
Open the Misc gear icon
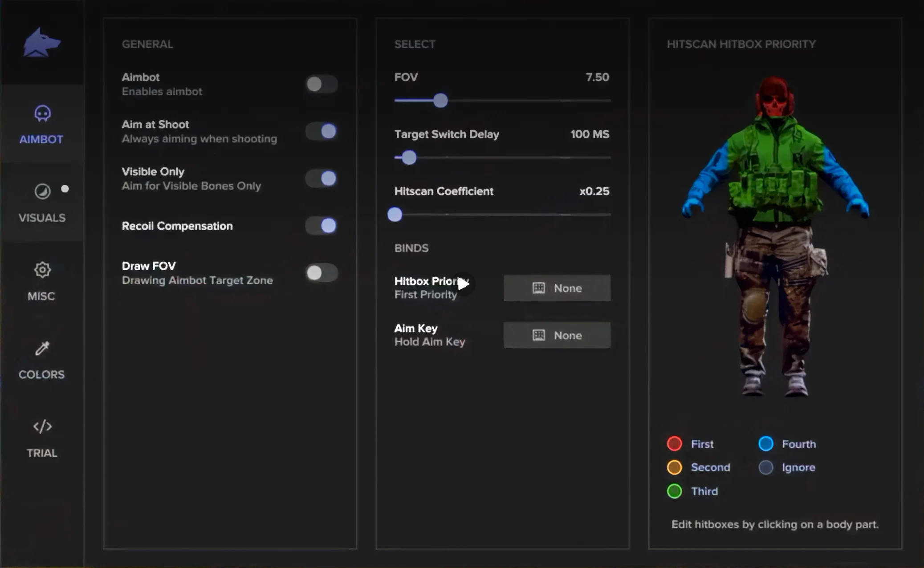pos(42,270)
